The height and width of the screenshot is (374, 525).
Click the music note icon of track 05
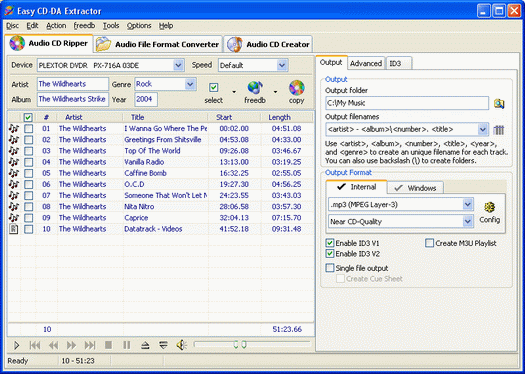coord(14,173)
